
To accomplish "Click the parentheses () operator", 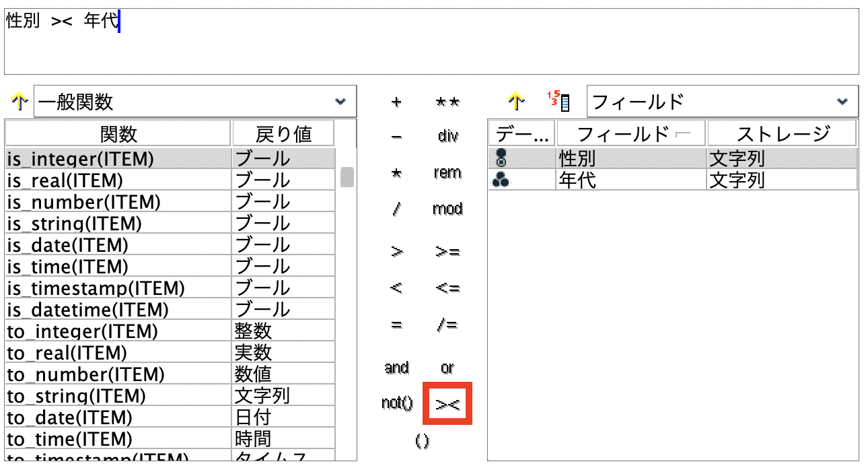I will click(x=423, y=442).
